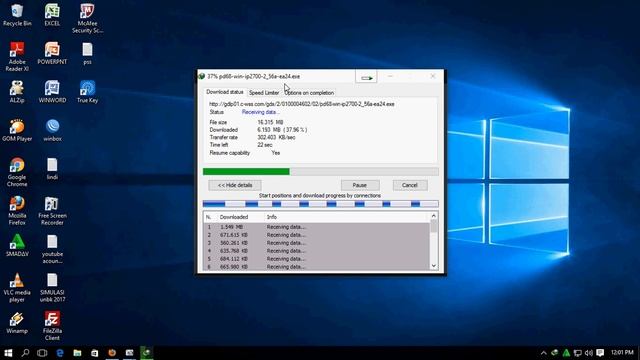
Task: Launch the POWERPNT desktop shortcut
Action: [52, 54]
